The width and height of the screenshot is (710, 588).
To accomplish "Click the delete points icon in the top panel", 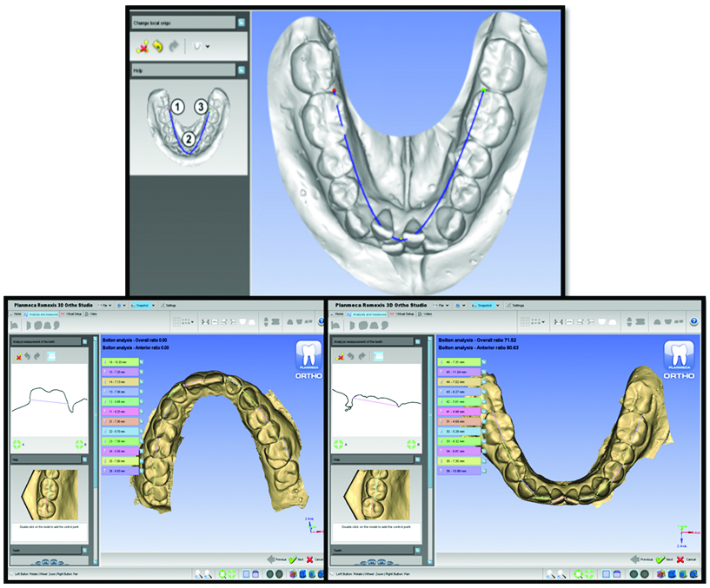I will coord(143,46).
